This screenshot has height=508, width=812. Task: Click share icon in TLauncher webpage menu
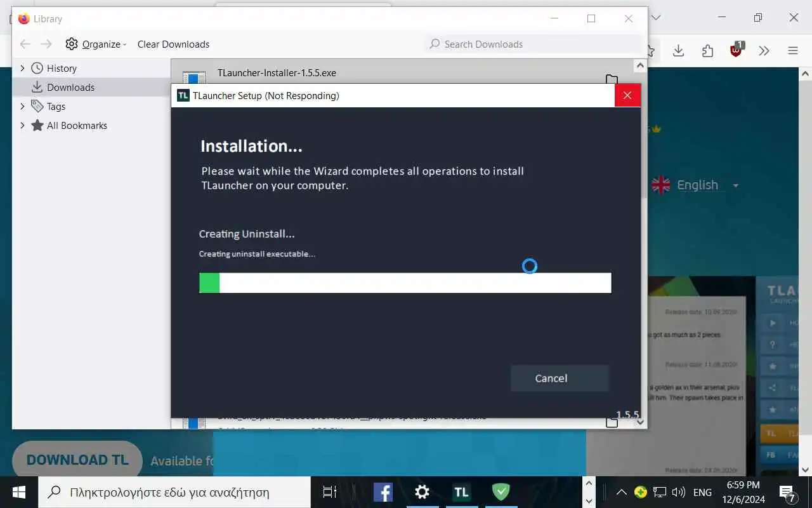773,388
